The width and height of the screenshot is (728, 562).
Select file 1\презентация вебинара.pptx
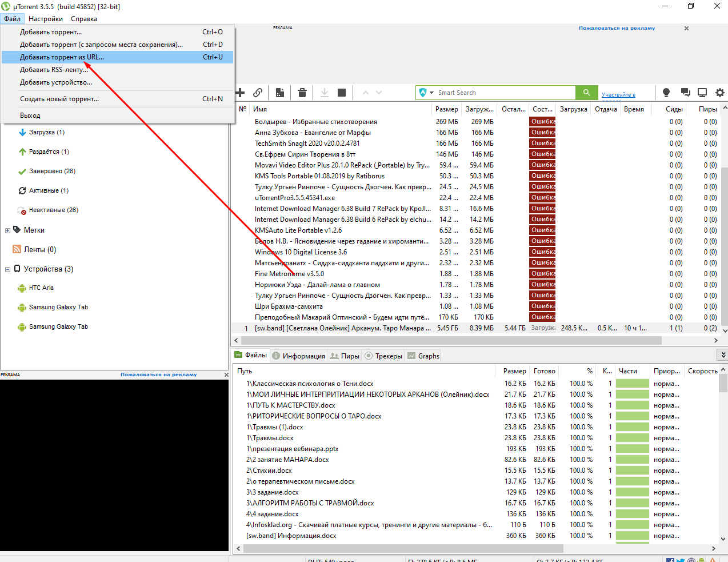pyautogui.click(x=293, y=449)
